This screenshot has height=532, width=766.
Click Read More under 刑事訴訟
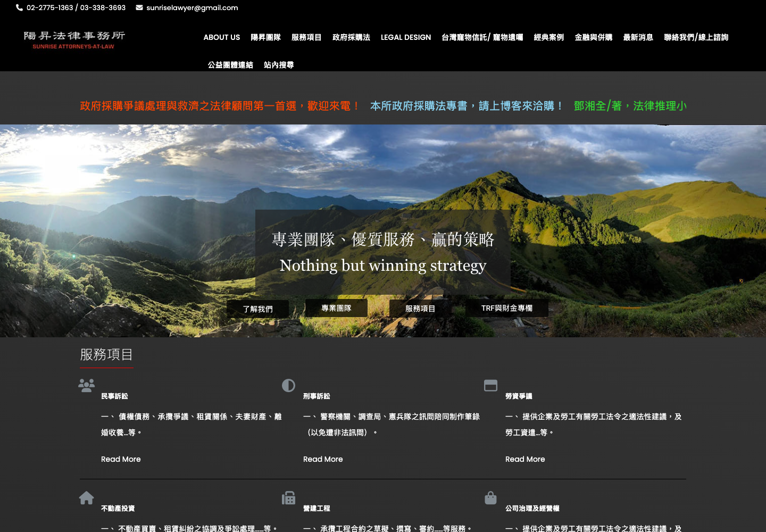click(323, 459)
